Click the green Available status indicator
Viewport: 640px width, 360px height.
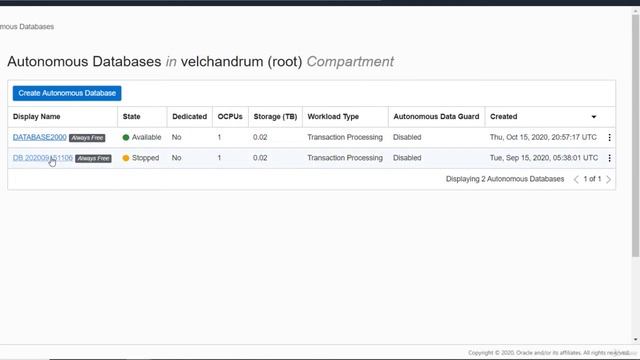click(126, 138)
